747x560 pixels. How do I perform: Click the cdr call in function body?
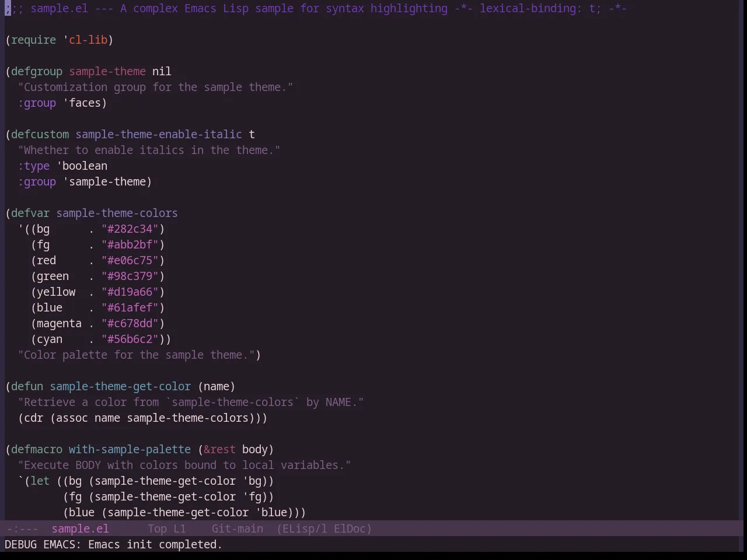33,418
